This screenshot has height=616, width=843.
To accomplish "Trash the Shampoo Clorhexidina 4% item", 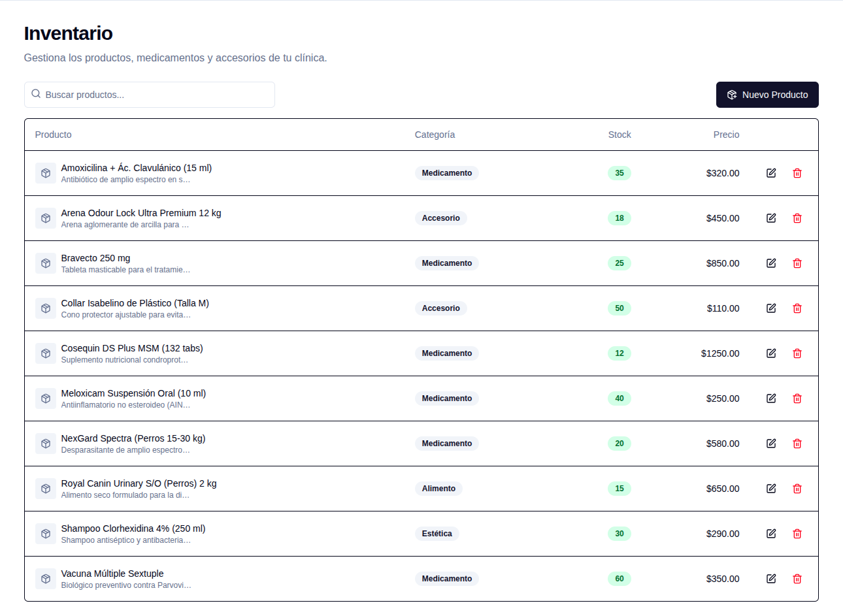I will [797, 534].
